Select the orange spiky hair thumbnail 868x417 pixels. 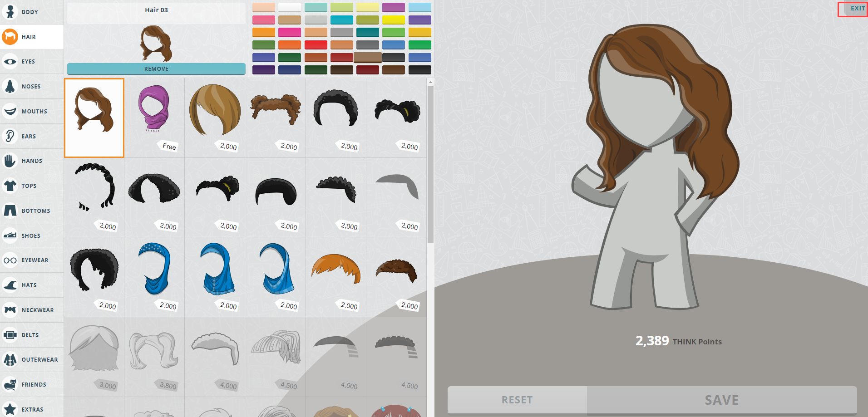pos(336,277)
